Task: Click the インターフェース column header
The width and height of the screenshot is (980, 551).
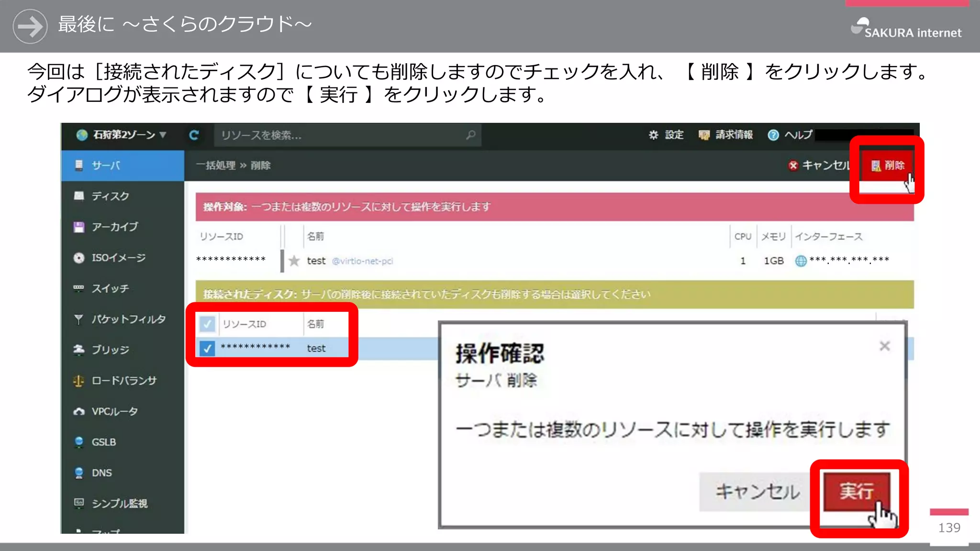Action: coord(829,236)
